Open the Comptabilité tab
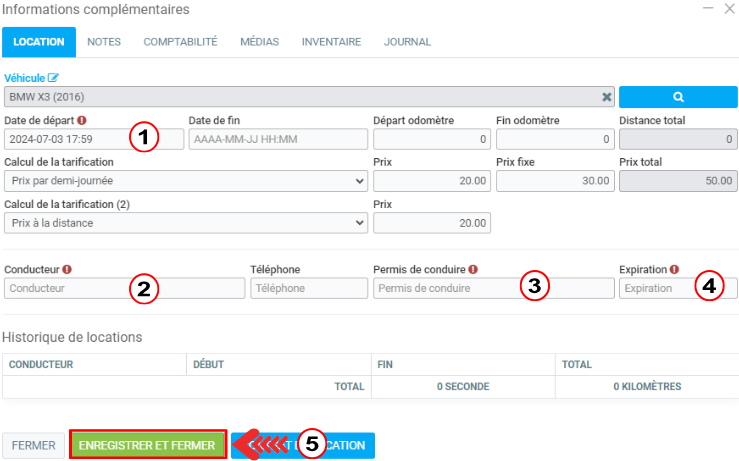 pyautogui.click(x=180, y=42)
